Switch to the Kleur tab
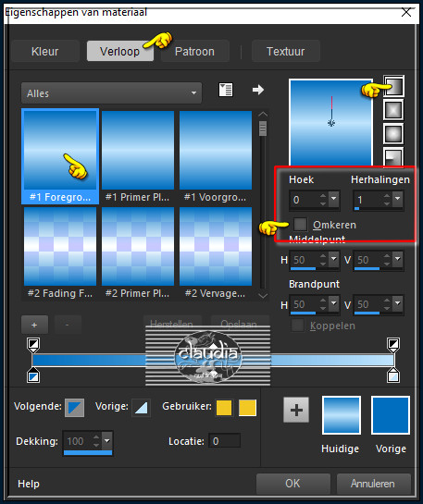Viewport: 423px width, 504px height. pos(45,52)
